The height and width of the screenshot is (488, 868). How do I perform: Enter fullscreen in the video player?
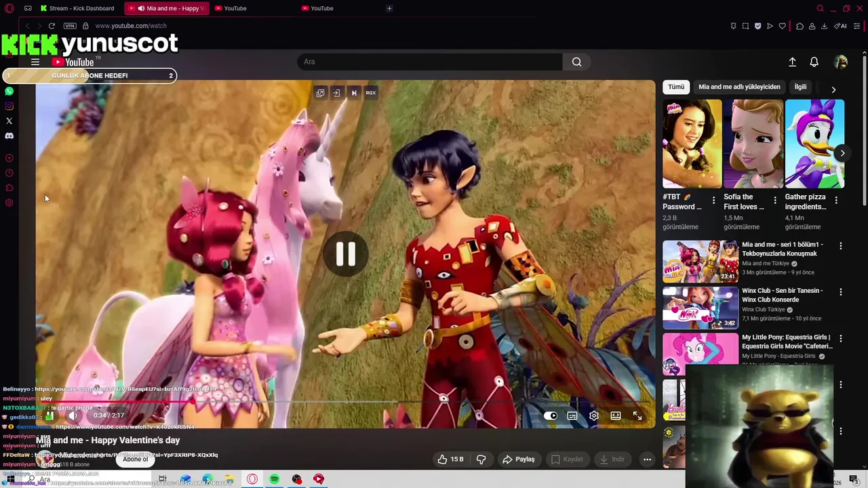click(637, 415)
